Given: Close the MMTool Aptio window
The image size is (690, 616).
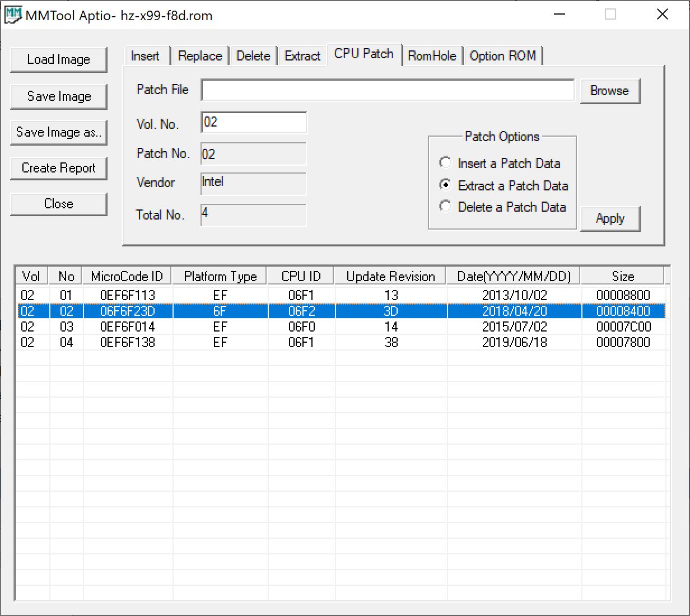Looking at the screenshot, I should tap(663, 15).
